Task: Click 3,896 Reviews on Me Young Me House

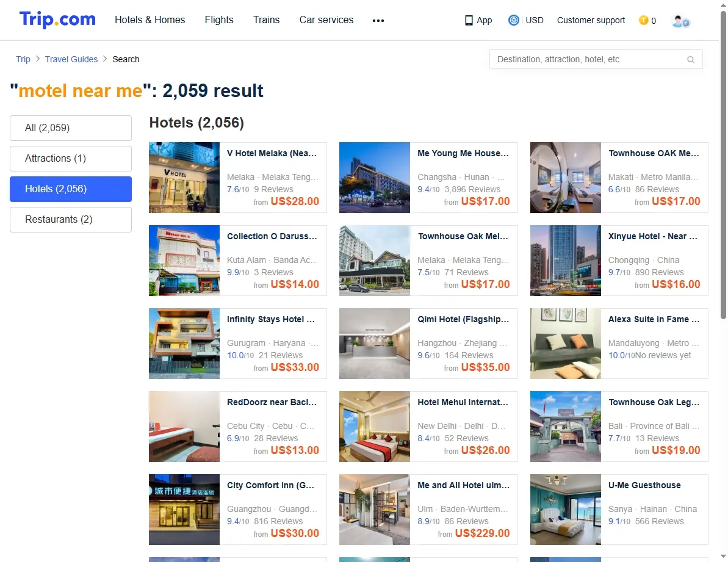Action: 472,189
